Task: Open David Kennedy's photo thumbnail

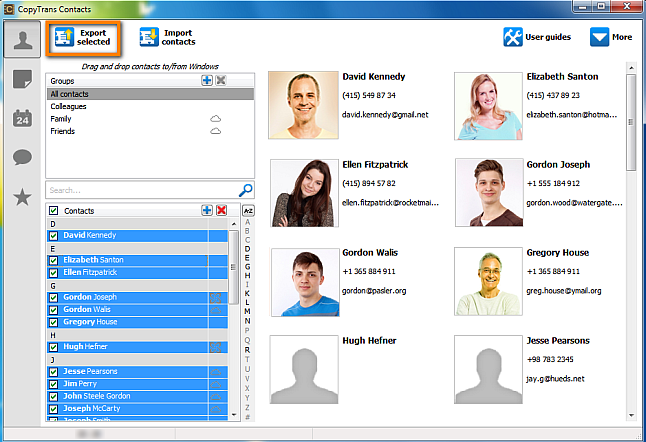Action: (x=303, y=105)
